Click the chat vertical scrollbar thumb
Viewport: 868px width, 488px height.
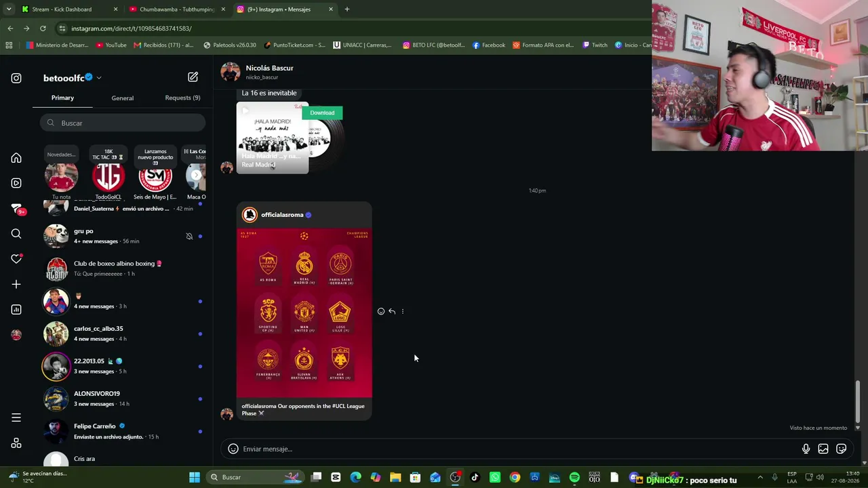point(858,401)
